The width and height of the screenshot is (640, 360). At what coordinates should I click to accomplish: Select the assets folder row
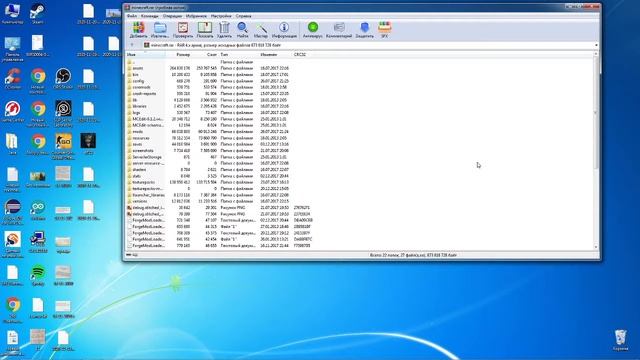[x=220, y=68]
